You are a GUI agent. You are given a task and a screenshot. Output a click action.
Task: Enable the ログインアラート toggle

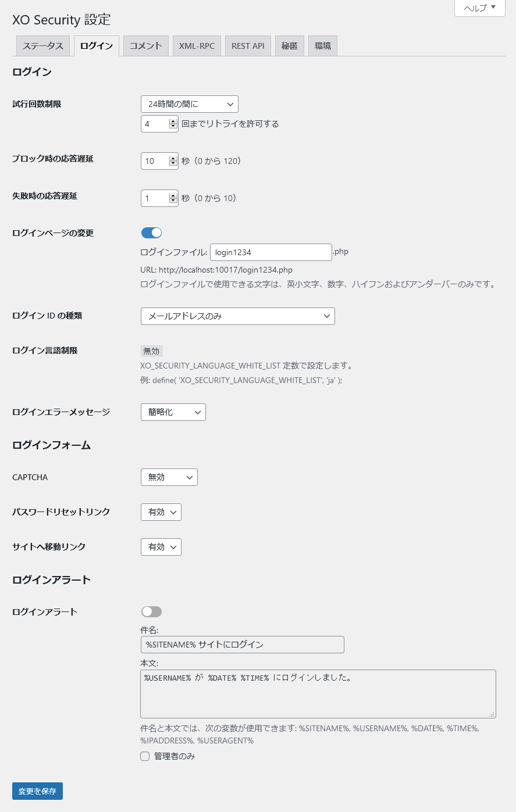(x=151, y=611)
